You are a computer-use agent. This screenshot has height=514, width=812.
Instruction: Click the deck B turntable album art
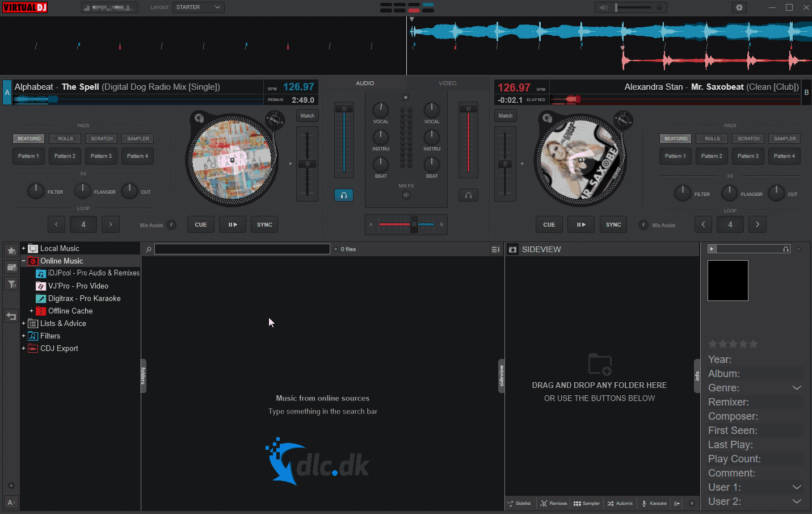tap(580, 160)
